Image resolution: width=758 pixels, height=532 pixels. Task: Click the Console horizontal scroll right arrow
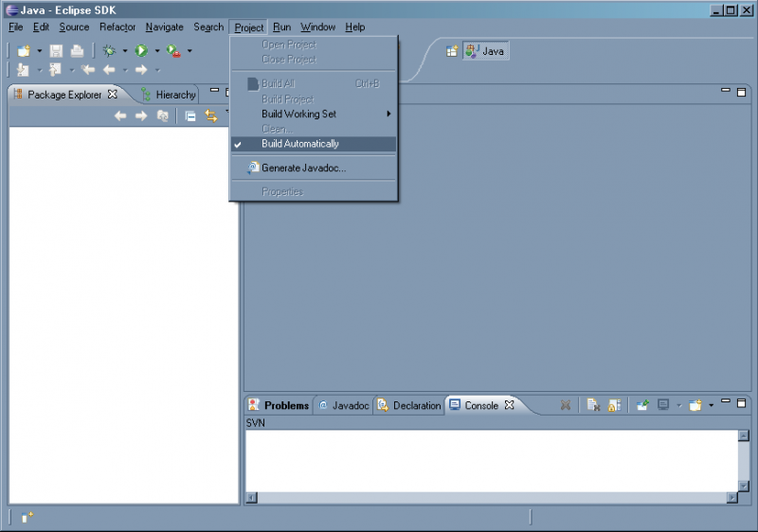[x=732, y=497]
